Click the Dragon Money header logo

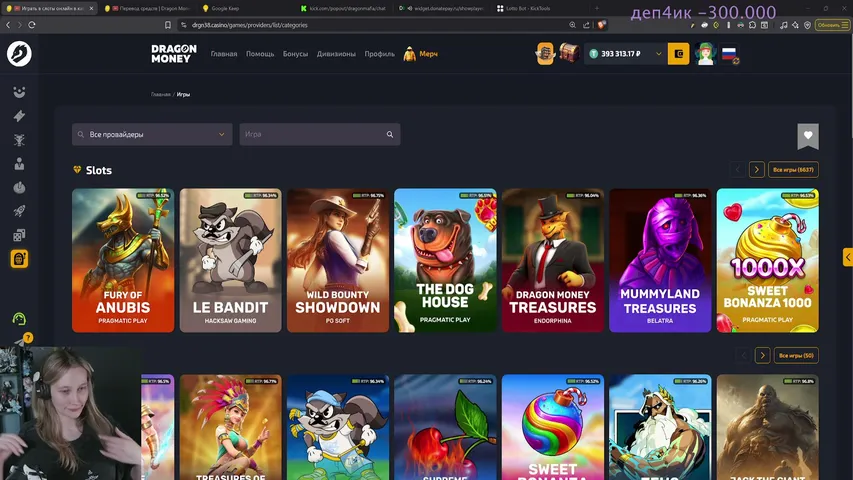point(174,54)
